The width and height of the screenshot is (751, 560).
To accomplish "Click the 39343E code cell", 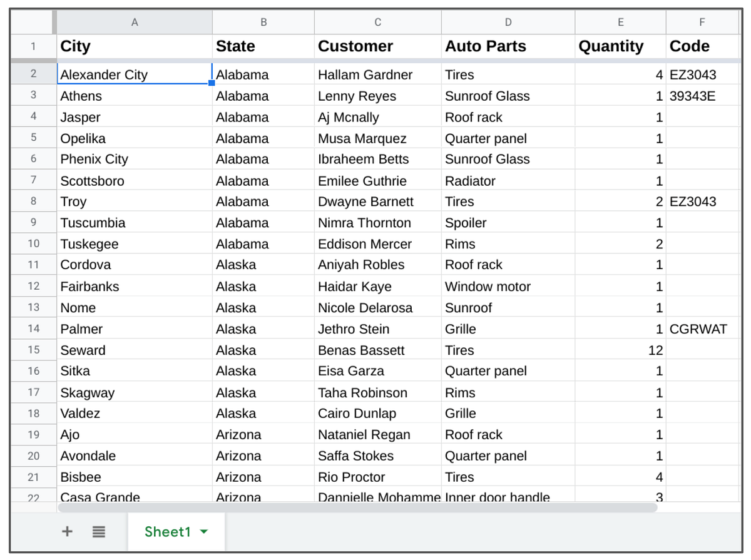I will pyautogui.click(x=702, y=96).
